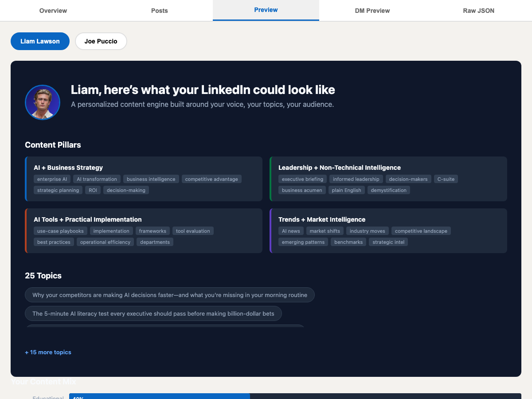Viewport: 532px width, 399px height.
Task: Click Liam's profile avatar image
Action: tap(42, 102)
